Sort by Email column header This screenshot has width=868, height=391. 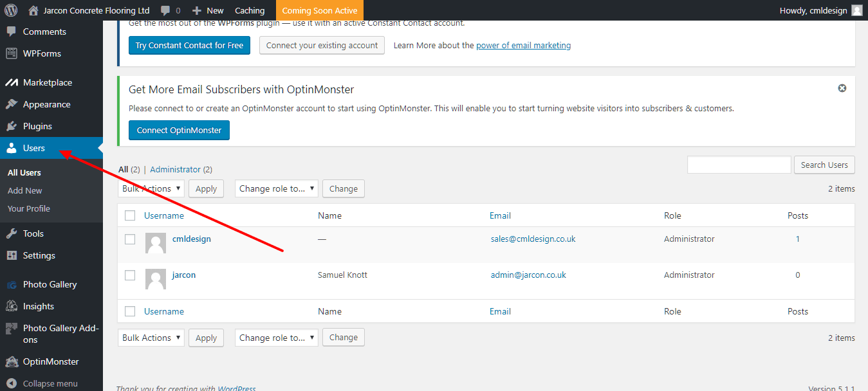point(500,215)
